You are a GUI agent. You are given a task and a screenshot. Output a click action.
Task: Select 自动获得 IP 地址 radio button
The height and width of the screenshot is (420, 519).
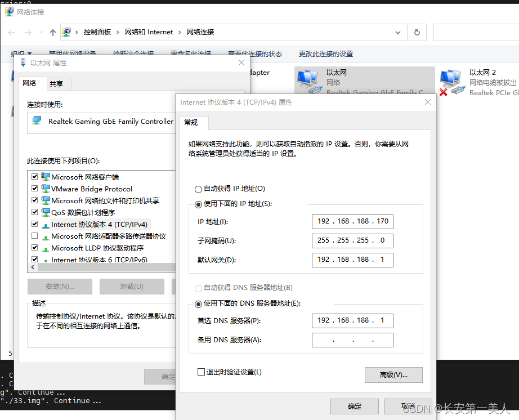(x=198, y=189)
